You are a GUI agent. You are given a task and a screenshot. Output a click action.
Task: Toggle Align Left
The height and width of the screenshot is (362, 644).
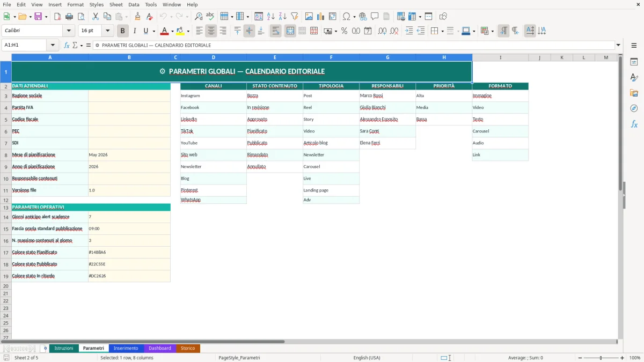click(199, 31)
